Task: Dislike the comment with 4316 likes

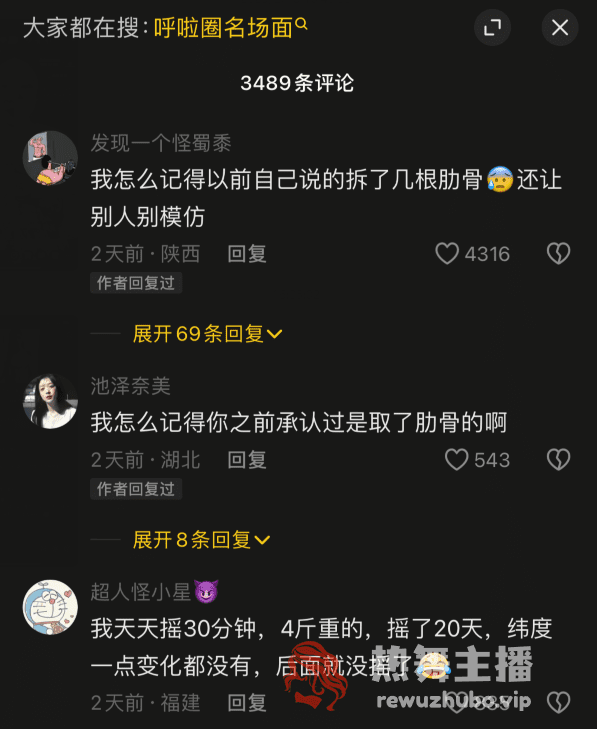Action: point(558,254)
